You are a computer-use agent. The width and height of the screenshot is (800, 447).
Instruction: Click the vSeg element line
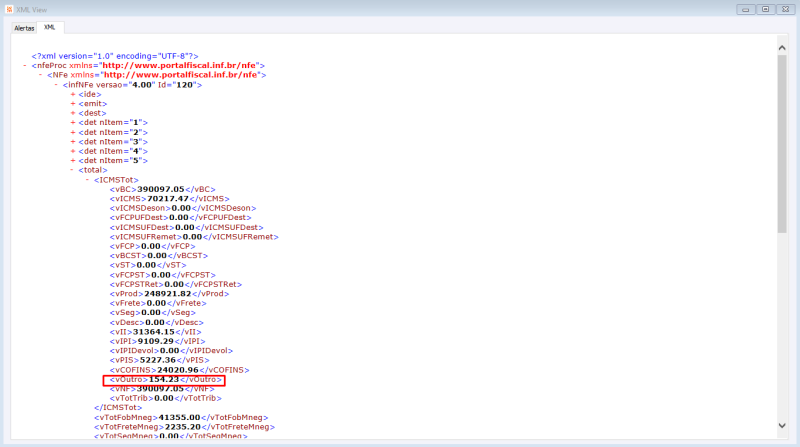click(x=153, y=313)
